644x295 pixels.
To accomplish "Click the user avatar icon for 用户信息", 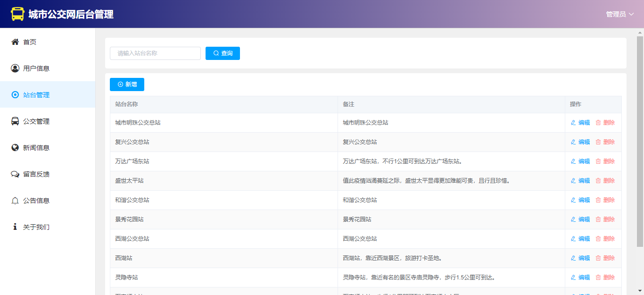I will 15,68.
